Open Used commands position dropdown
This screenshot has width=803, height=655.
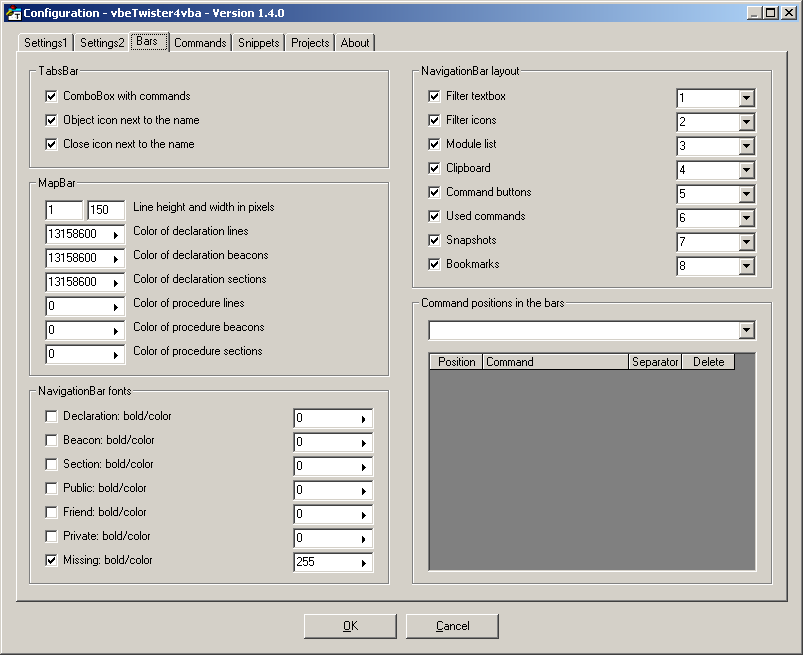click(x=747, y=218)
